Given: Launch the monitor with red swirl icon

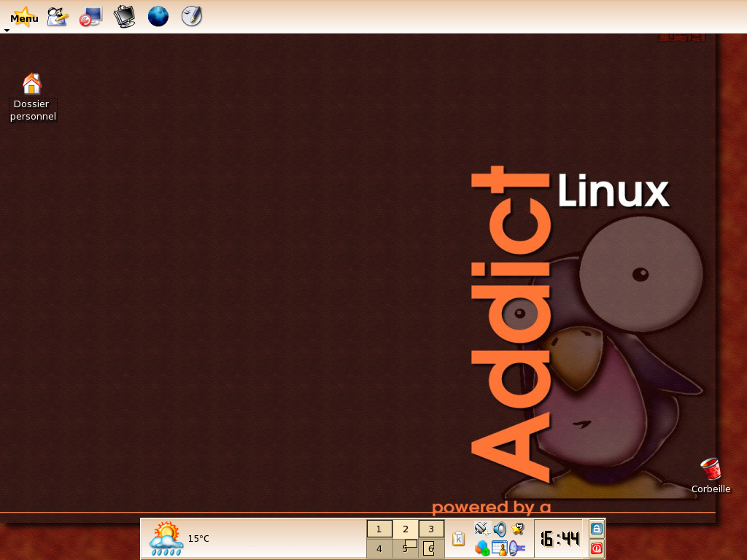Looking at the screenshot, I should (x=91, y=17).
